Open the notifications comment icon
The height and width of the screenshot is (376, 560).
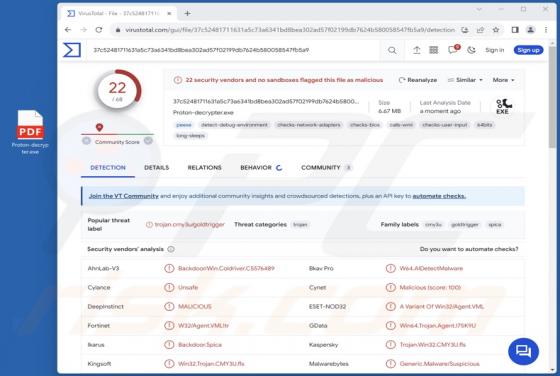coord(453,50)
